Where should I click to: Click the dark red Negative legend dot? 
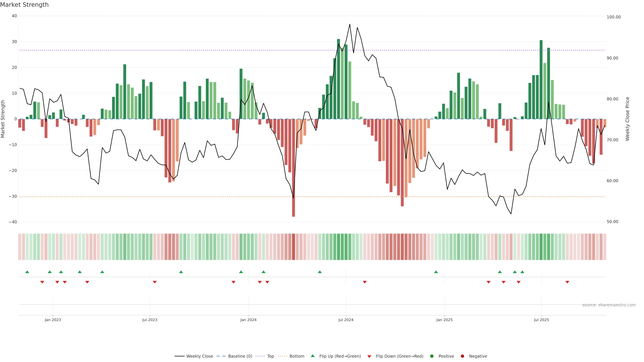[x=462, y=356]
